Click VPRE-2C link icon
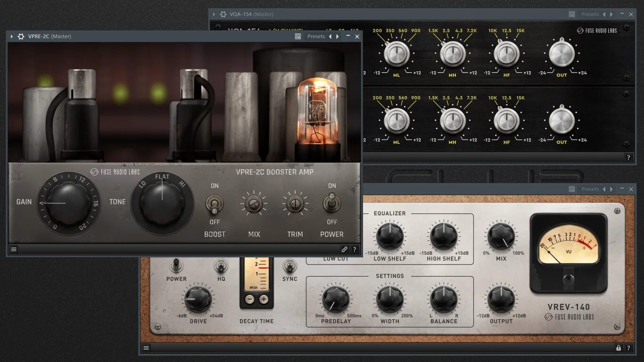This screenshot has width=644, height=362. [x=345, y=249]
